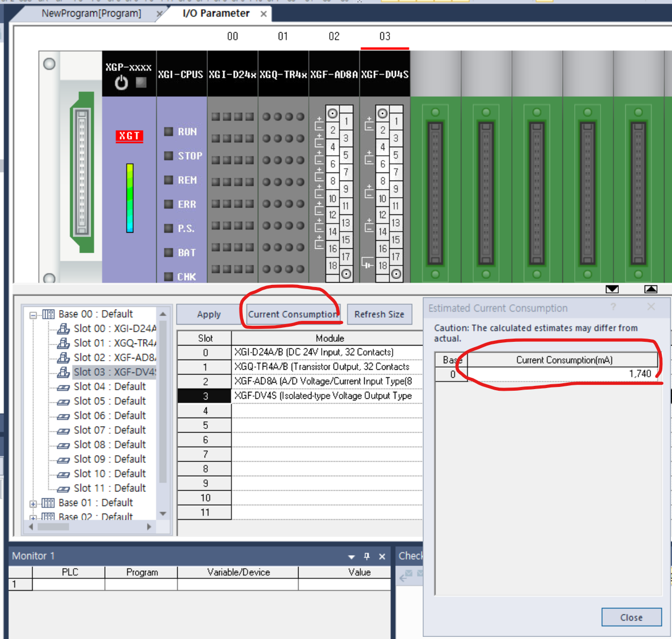Click the help question mark in Estimated Current Consumption

tap(613, 307)
